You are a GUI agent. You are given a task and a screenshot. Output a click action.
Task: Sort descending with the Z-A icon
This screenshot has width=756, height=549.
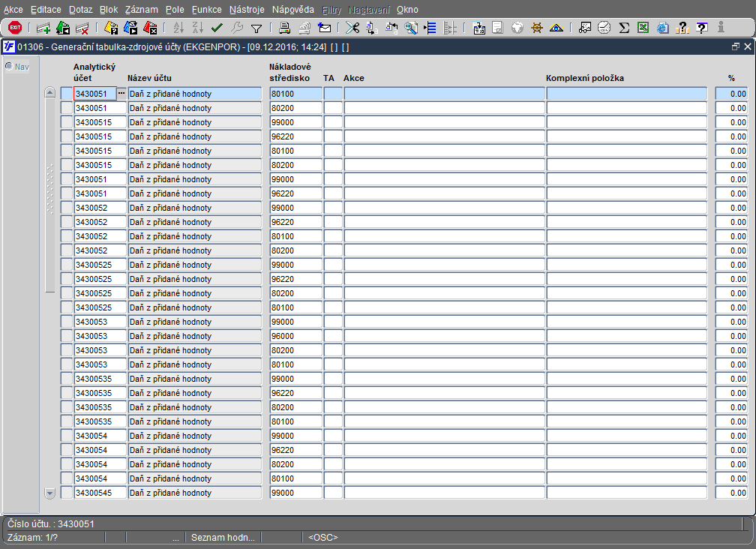pos(198,28)
